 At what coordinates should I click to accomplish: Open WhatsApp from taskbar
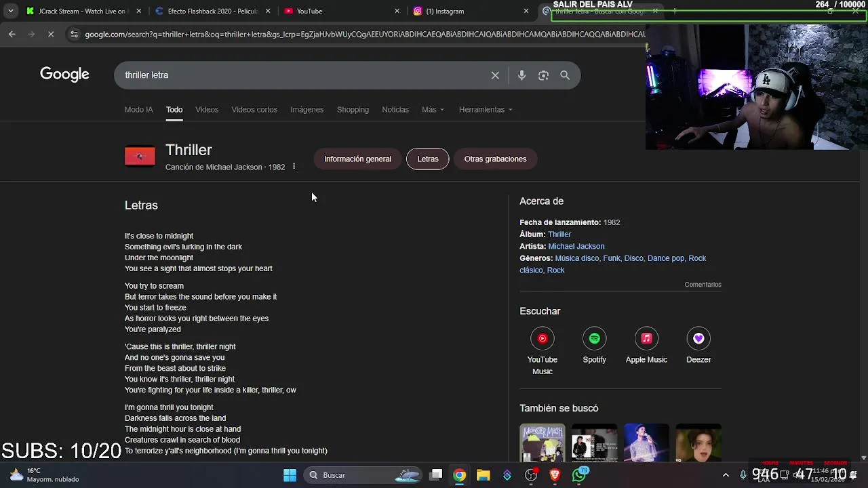pyautogui.click(x=580, y=475)
